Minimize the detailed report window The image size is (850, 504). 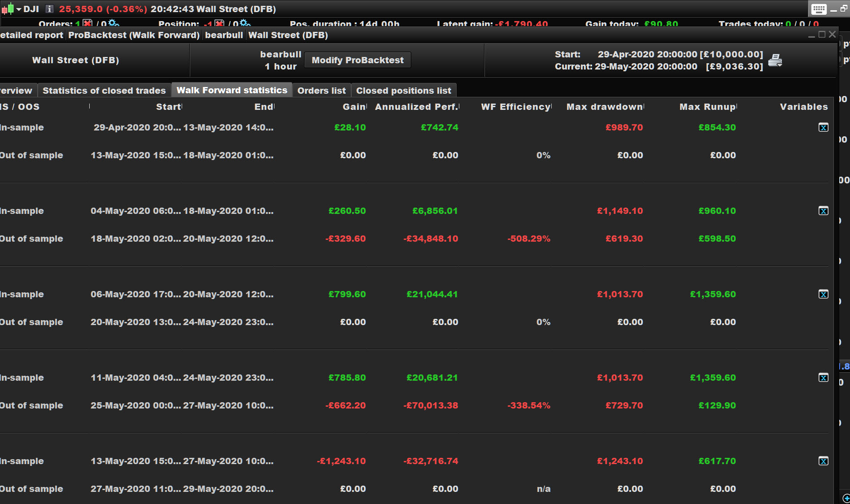point(811,35)
